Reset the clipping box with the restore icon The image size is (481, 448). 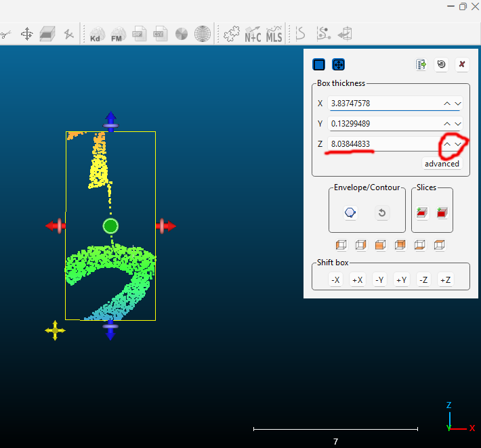[442, 64]
